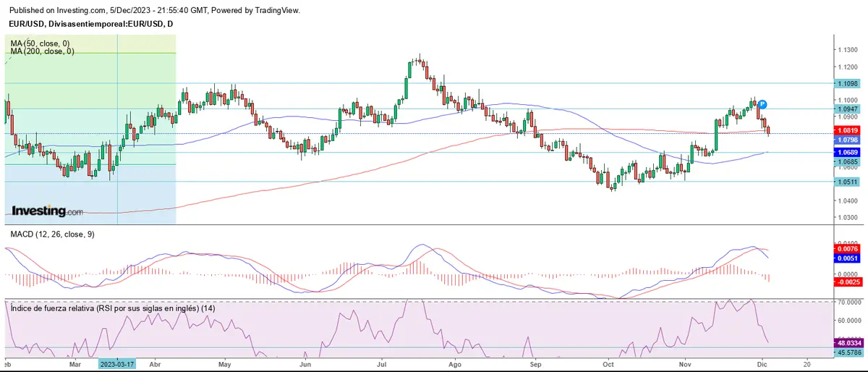
Task: Select the MA (200, close, 0) legend
Action: click(x=43, y=51)
